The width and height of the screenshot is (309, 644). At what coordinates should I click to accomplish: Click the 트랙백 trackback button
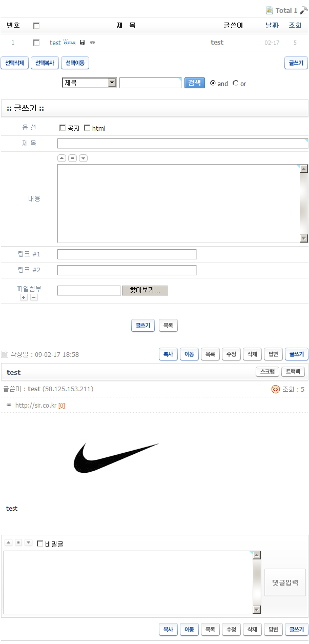[293, 372]
